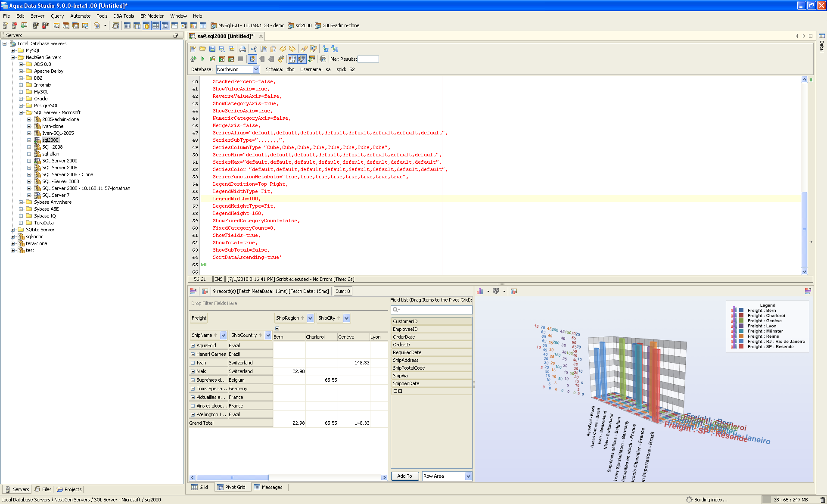Click the Save script floppy icon

coord(212,49)
